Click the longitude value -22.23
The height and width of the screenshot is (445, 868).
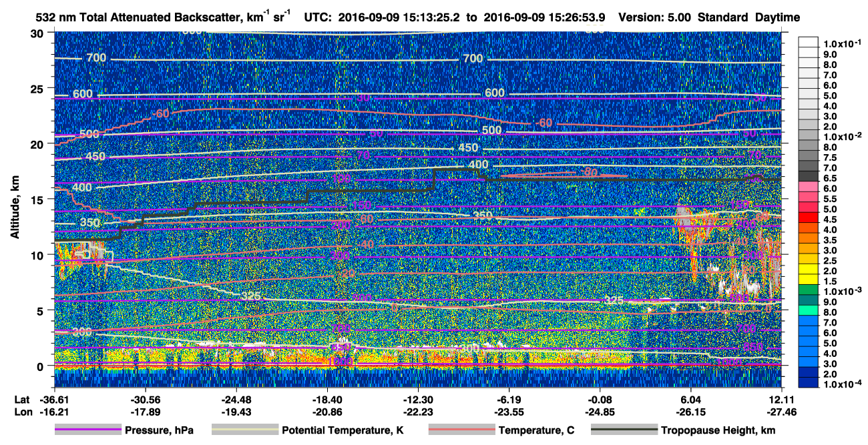pyautogui.click(x=418, y=412)
